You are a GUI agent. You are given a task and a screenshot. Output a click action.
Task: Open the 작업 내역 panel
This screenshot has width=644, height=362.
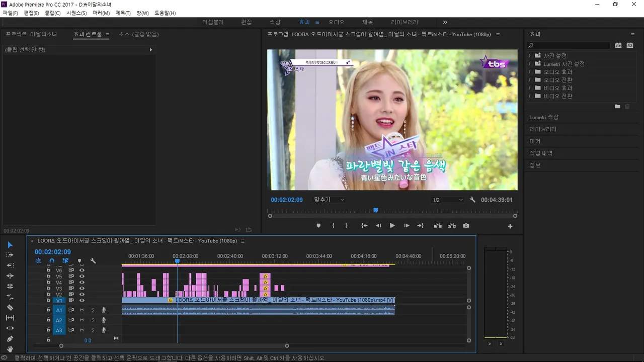(x=541, y=153)
